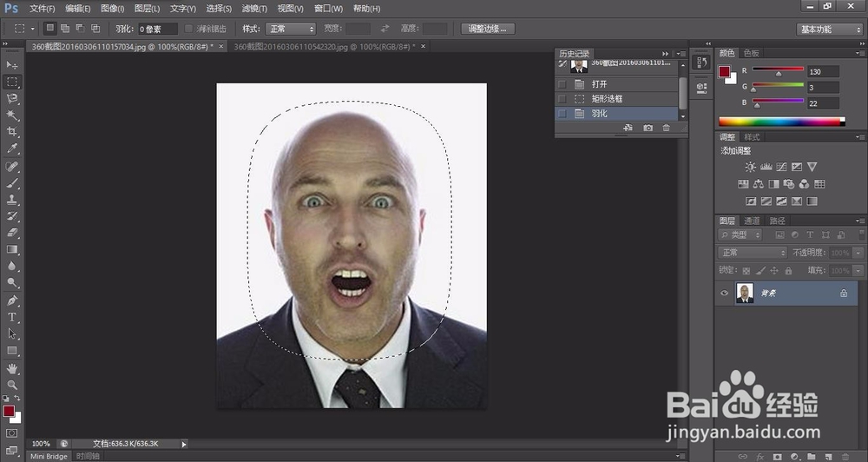Screen dimensions: 868x462
Task: Select the Clone Stamp tool
Action: [11, 200]
